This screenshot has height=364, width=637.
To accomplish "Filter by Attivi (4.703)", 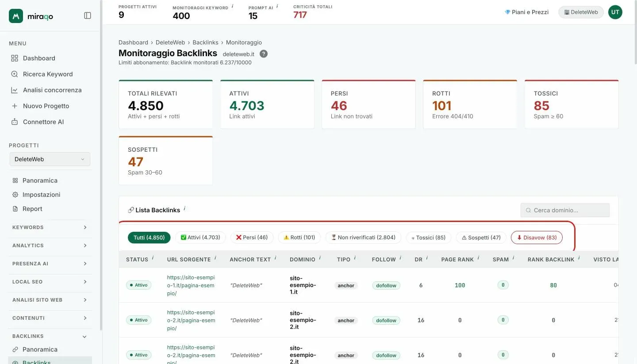I will click(200, 238).
